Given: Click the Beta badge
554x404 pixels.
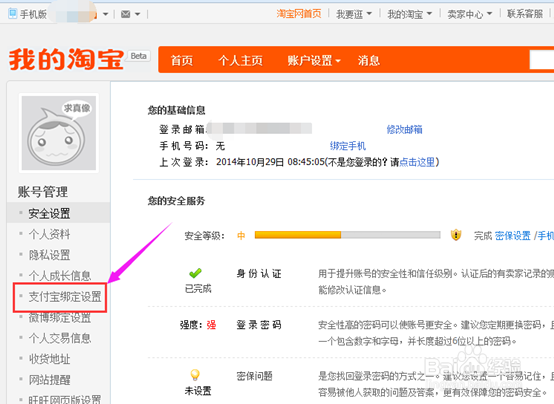Looking at the screenshot, I should pyautogui.click(x=138, y=56).
